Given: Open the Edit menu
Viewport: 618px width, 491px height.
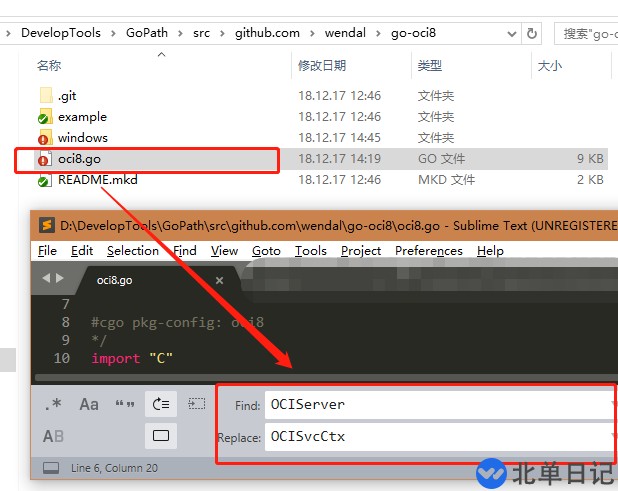Looking at the screenshot, I should [82, 251].
